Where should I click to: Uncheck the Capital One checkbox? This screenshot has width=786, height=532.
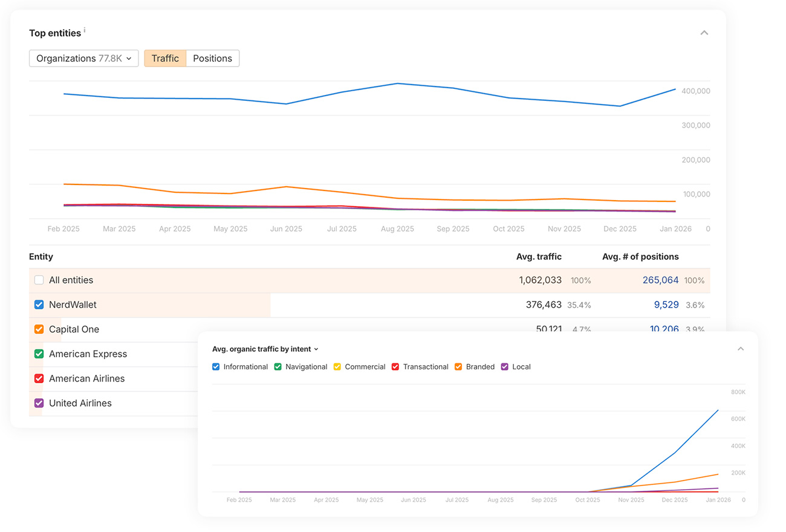(x=39, y=329)
